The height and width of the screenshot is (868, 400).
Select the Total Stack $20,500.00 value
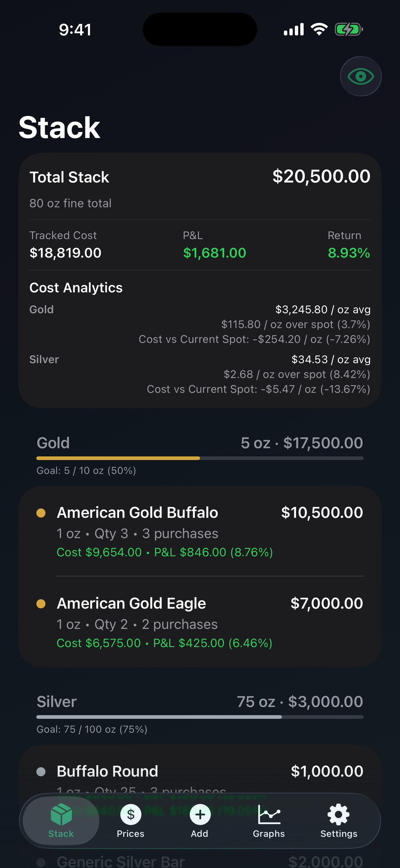click(x=322, y=176)
